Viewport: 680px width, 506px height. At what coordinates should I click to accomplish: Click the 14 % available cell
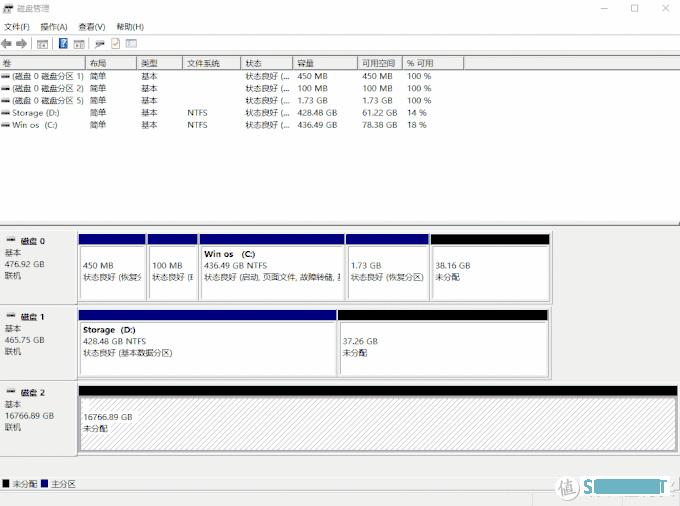click(x=417, y=113)
